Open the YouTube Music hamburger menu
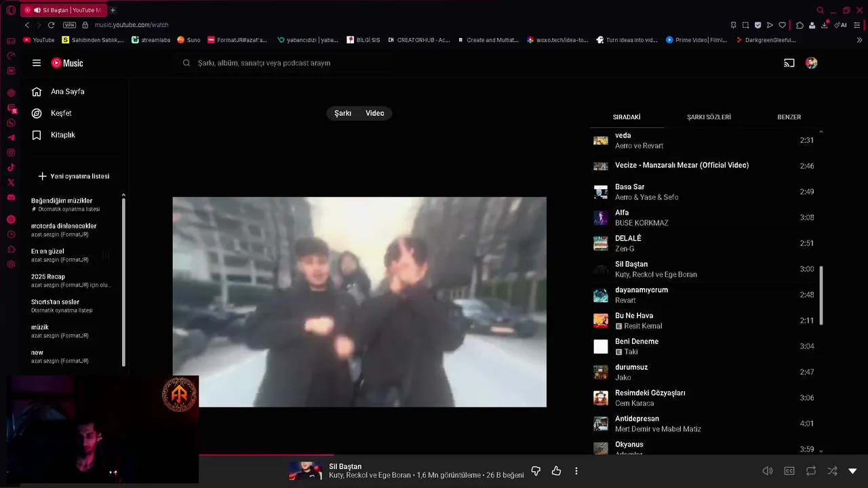868x488 pixels. 37,63
